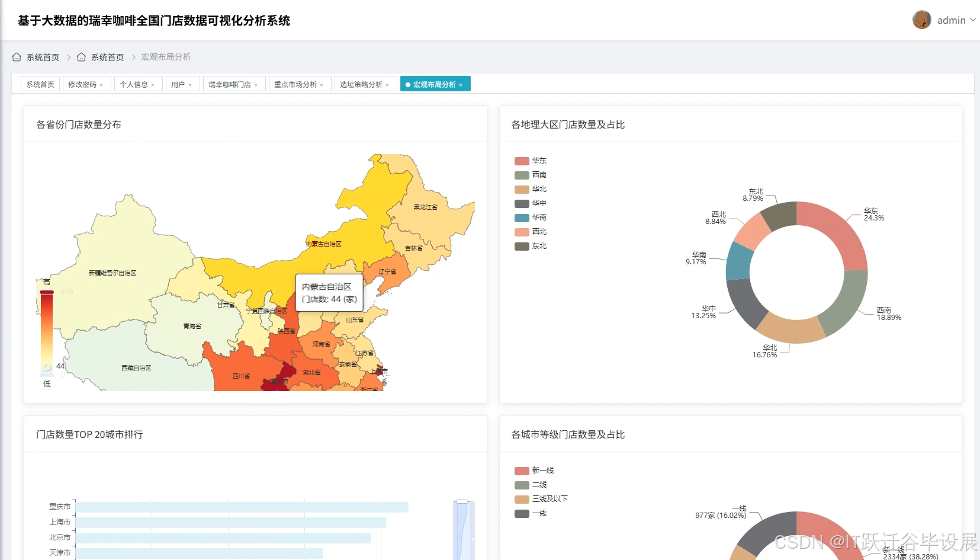Viewport: 980px width, 560px height.
Task: Click the 上海市 bar in TOP 20 chart
Action: point(231,522)
